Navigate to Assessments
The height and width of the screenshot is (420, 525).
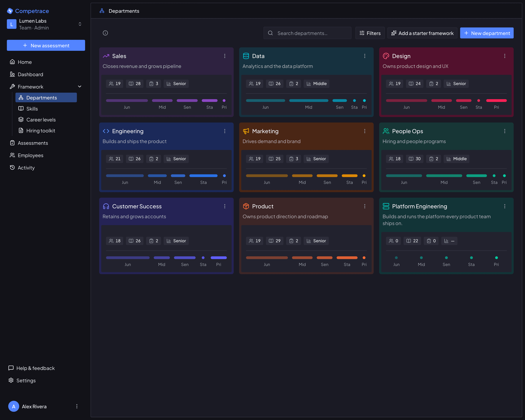(46, 143)
